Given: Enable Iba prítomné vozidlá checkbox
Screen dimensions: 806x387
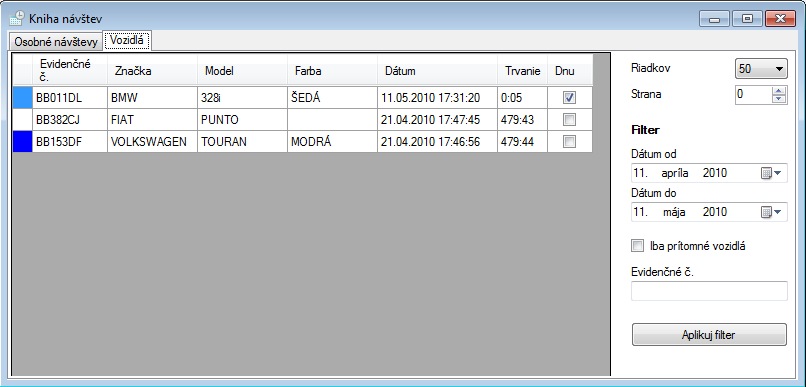Looking at the screenshot, I should click(x=637, y=246).
